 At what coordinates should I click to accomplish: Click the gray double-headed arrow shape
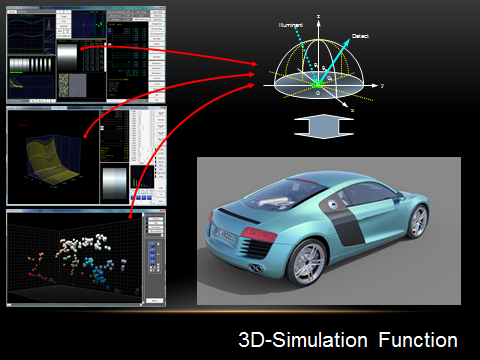pyautogui.click(x=324, y=126)
